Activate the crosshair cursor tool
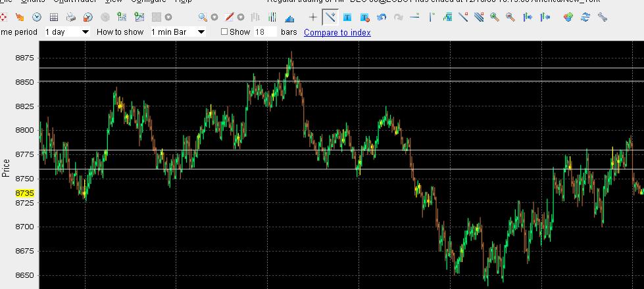Image resolution: width=644 pixels, height=289 pixels. pos(313,17)
